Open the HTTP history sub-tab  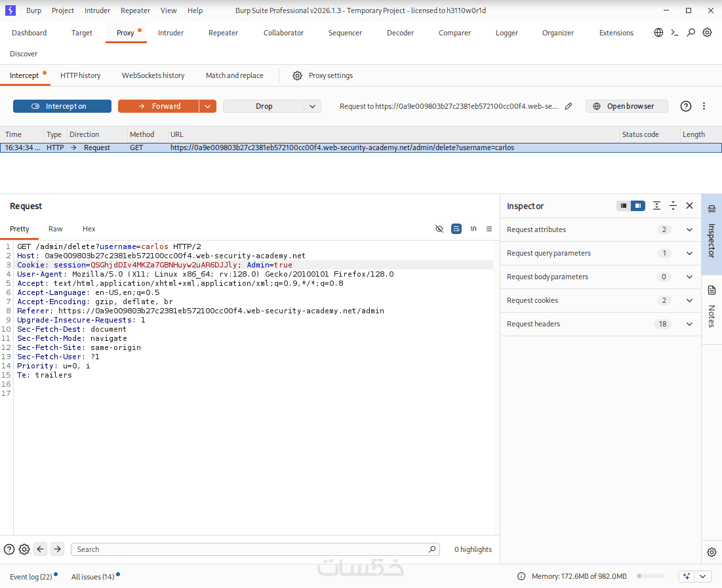click(80, 75)
